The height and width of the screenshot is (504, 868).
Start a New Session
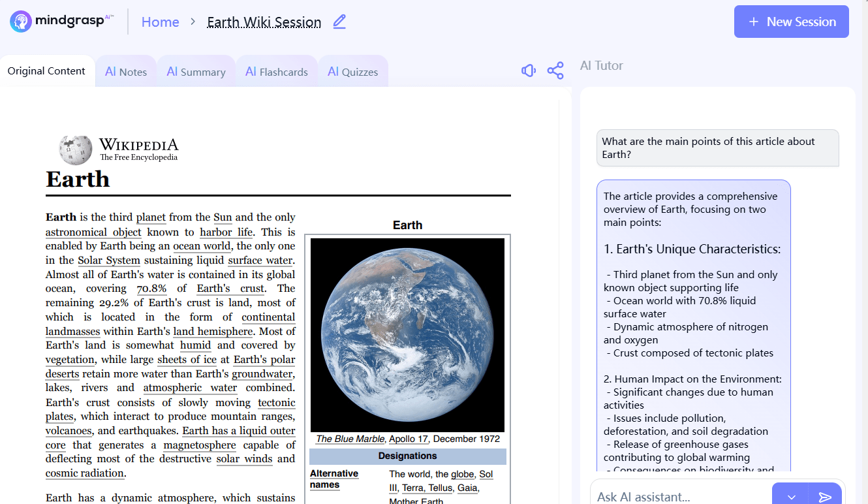point(791,22)
